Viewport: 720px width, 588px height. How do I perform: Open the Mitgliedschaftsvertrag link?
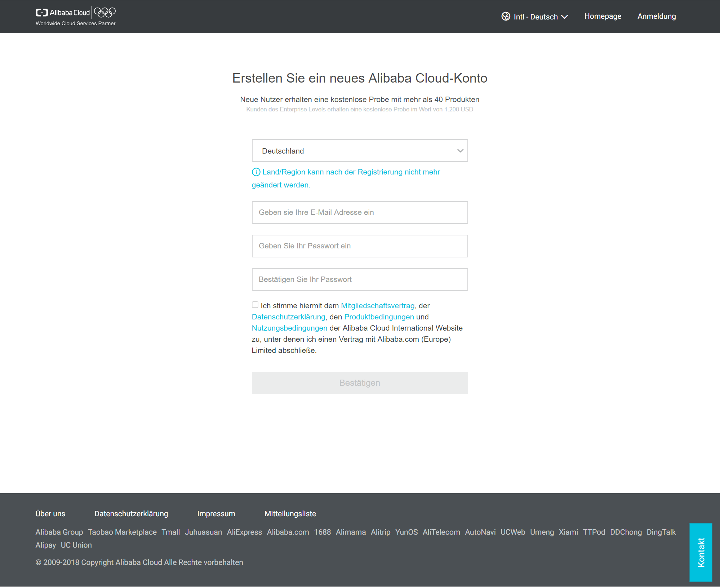click(378, 306)
